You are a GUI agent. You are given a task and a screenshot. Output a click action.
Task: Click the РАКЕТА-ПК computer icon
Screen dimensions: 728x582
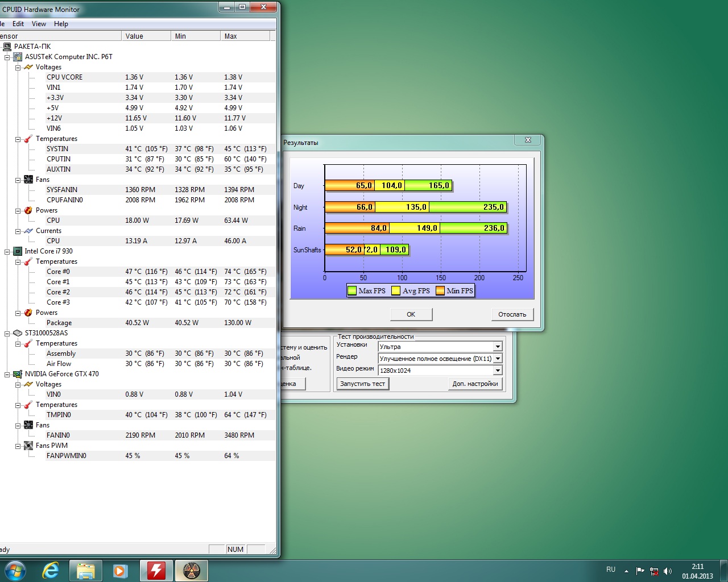pos(7,47)
